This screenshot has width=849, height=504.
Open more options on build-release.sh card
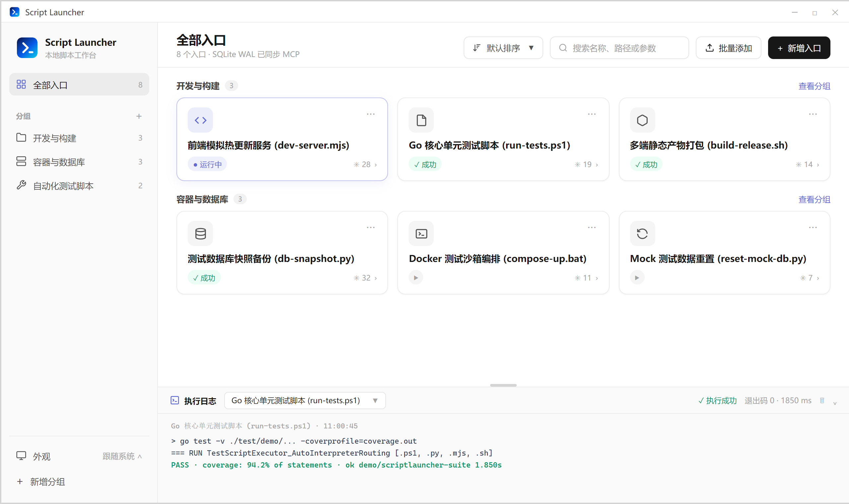pos(813,114)
